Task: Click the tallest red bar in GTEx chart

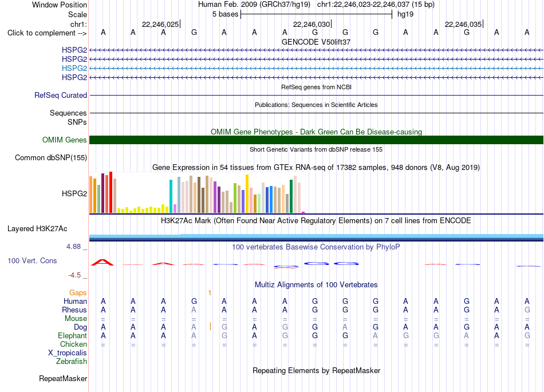Action: click(x=111, y=192)
